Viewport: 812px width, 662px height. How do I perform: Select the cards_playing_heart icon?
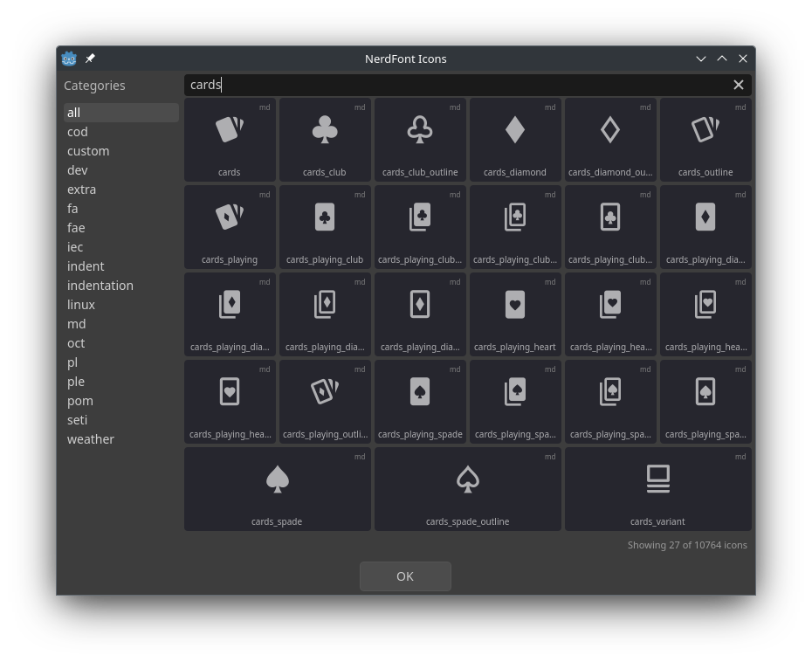click(x=515, y=314)
